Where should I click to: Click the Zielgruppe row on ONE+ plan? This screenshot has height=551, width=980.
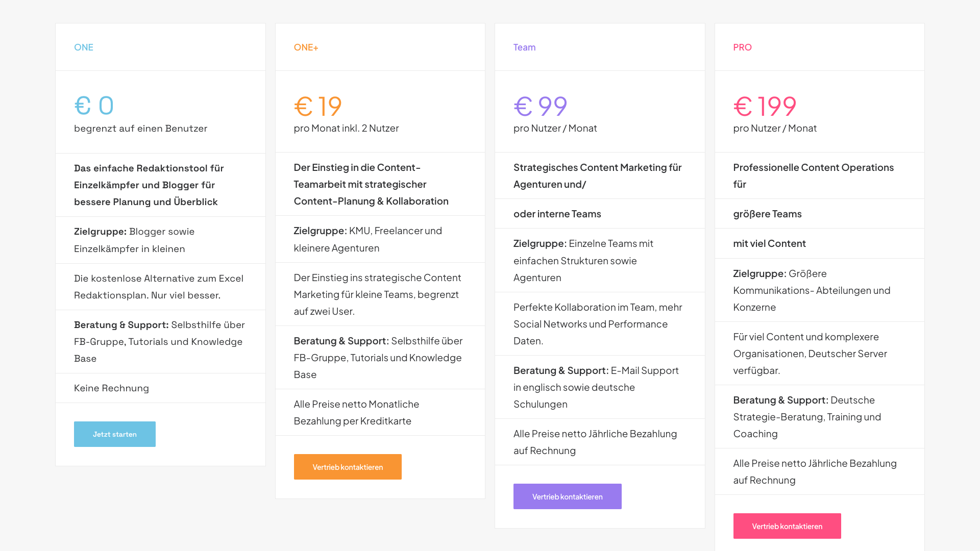tap(368, 239)
